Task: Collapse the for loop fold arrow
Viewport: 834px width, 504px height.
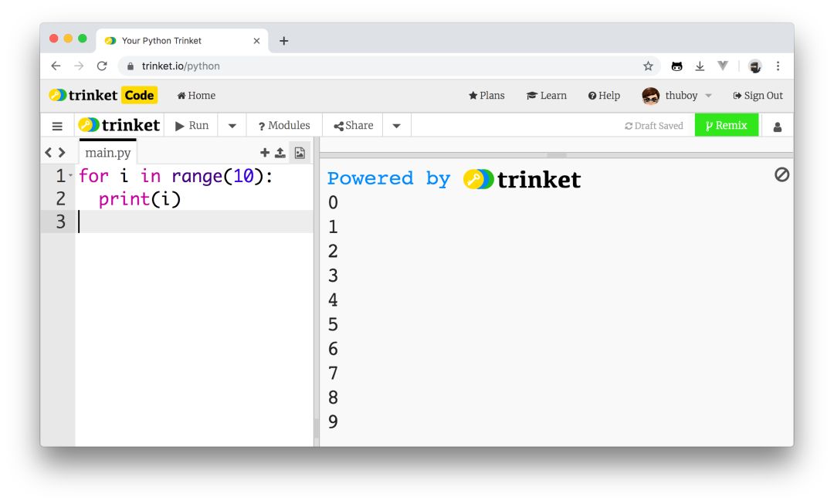Action: click(x=71, y=175)
